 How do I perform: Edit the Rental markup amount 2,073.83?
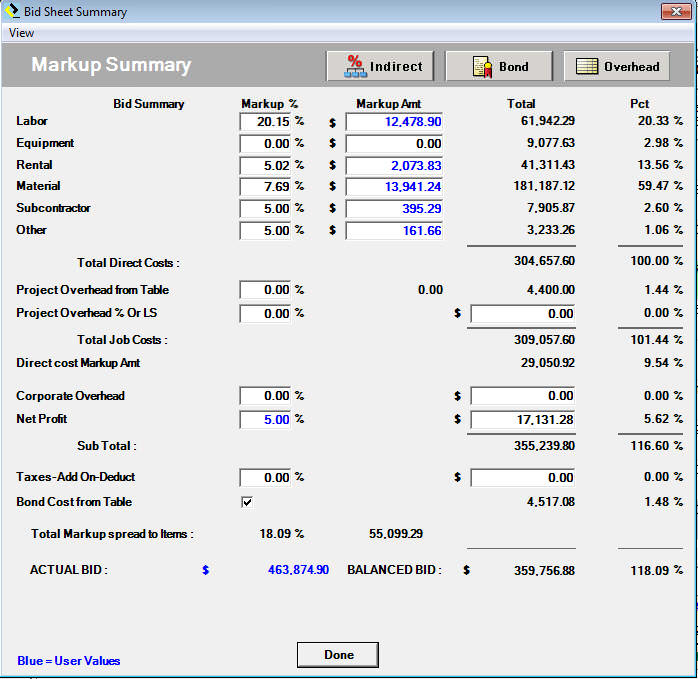(394, 165)
